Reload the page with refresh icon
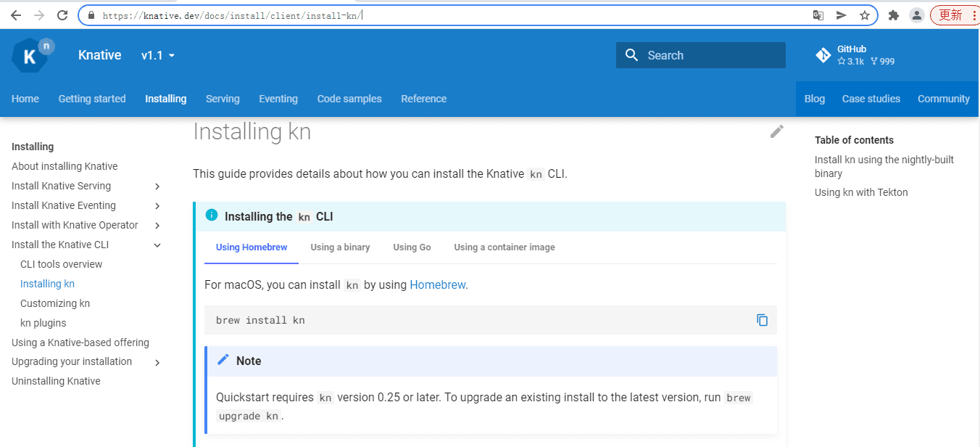The image size is (980, 447). point(62,15)
